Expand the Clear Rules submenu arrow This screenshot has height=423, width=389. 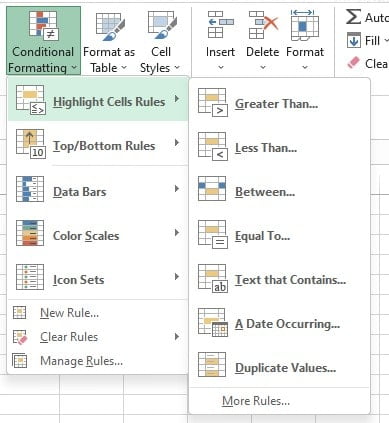coord(177,336)
